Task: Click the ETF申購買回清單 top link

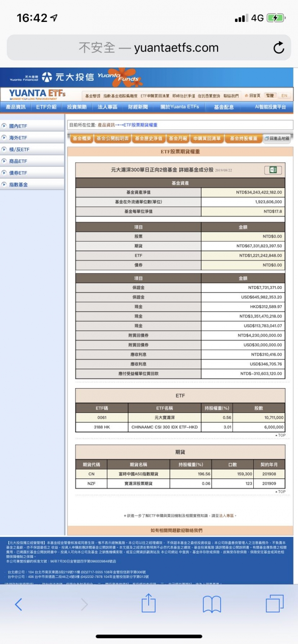Action: pos(155,96)
